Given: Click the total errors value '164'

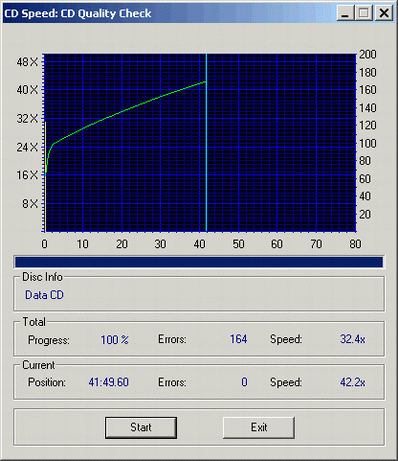Looking at the screenshot, I should [x=238, y=339].
